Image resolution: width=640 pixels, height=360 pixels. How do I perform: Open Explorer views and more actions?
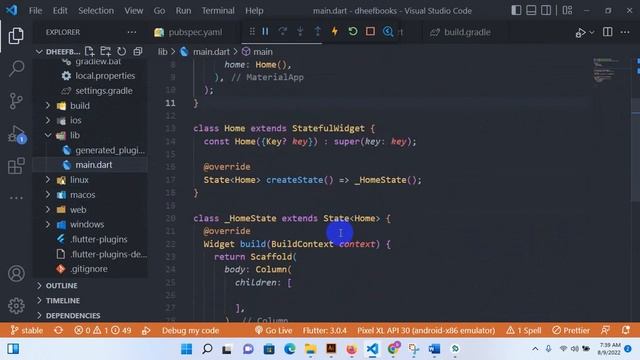pos(131,32)
